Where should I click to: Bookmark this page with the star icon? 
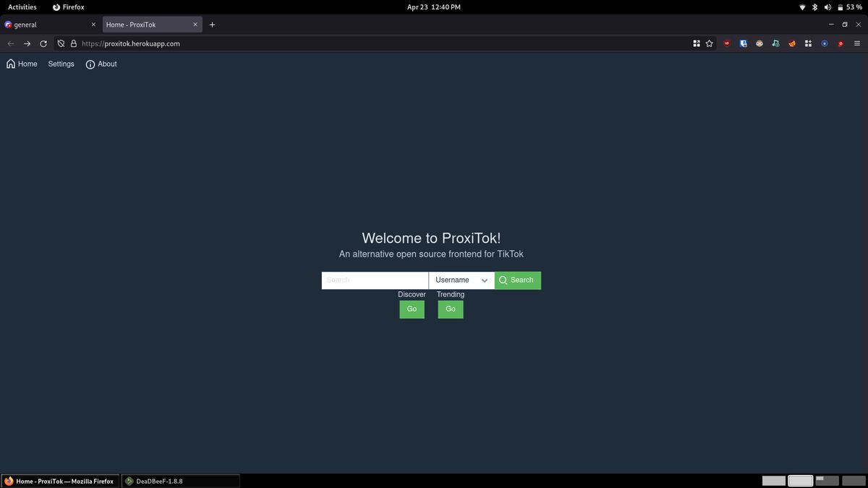pyautogui.click(x=709, y=43)
